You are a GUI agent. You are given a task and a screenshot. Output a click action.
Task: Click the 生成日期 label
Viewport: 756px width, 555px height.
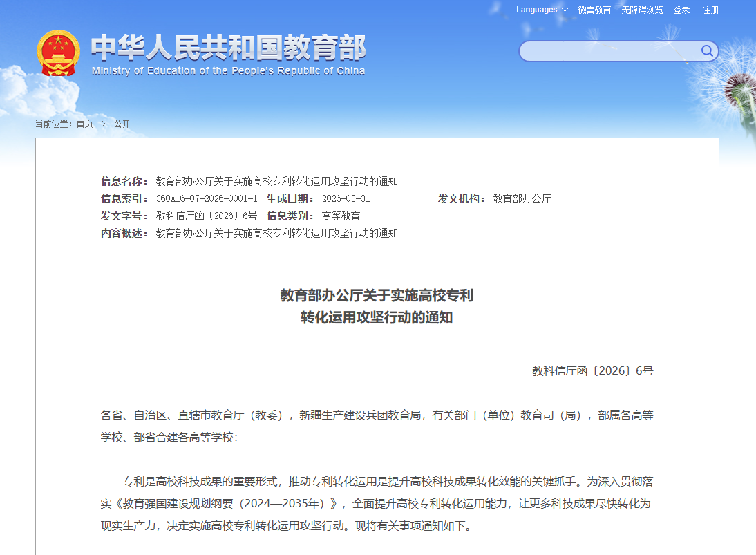point(290,198)
